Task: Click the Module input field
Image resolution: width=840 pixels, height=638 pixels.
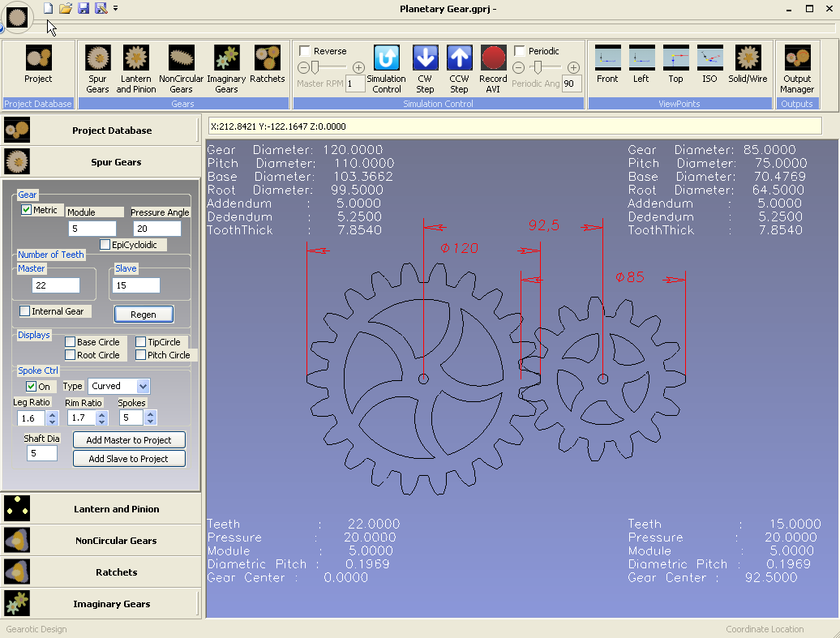Action: click(92, 229)
